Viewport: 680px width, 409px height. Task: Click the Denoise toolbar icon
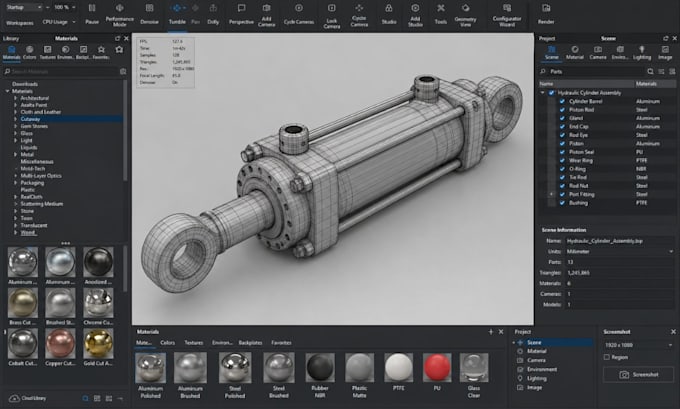click(x=149, y=8)
